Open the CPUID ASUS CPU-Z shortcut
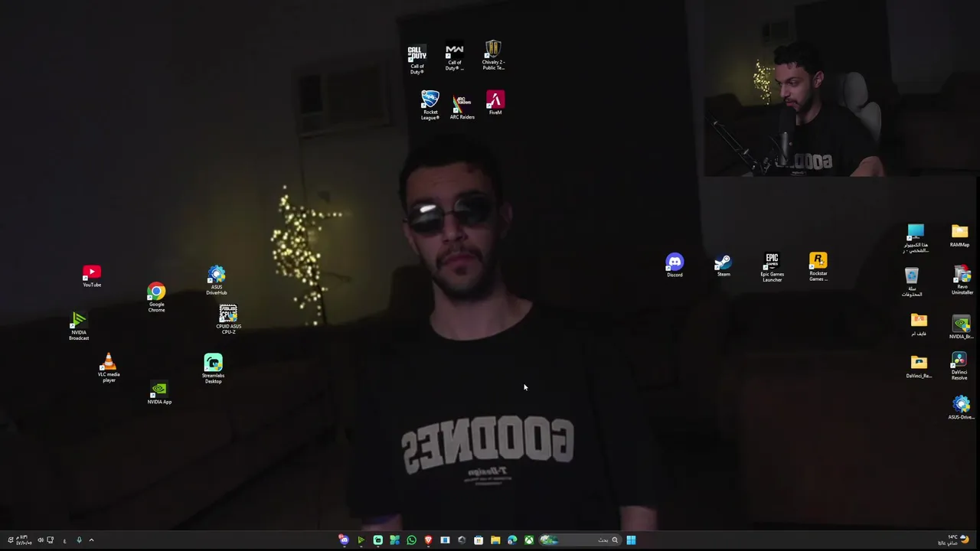The image size is (980, 551). point(228,320)
